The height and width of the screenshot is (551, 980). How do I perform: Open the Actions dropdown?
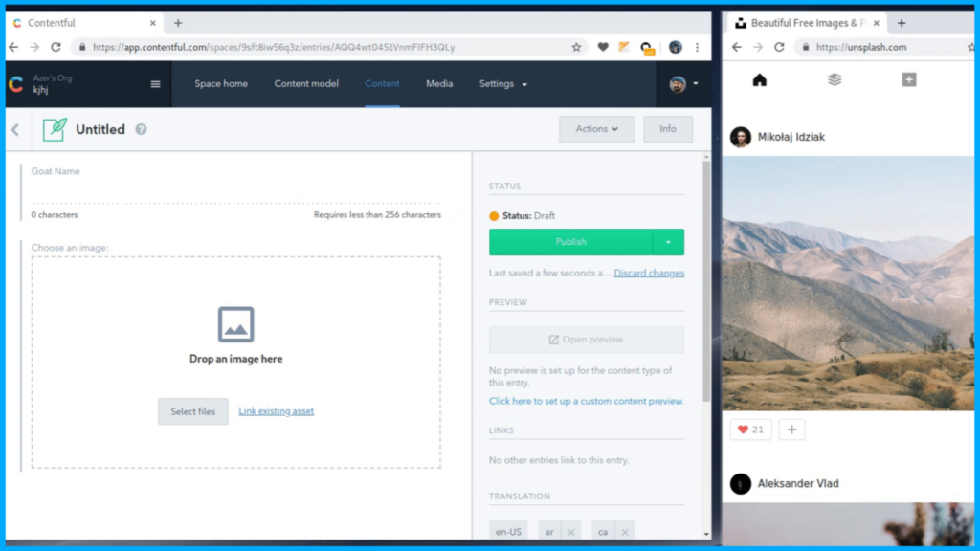click(x=596, y=129)
